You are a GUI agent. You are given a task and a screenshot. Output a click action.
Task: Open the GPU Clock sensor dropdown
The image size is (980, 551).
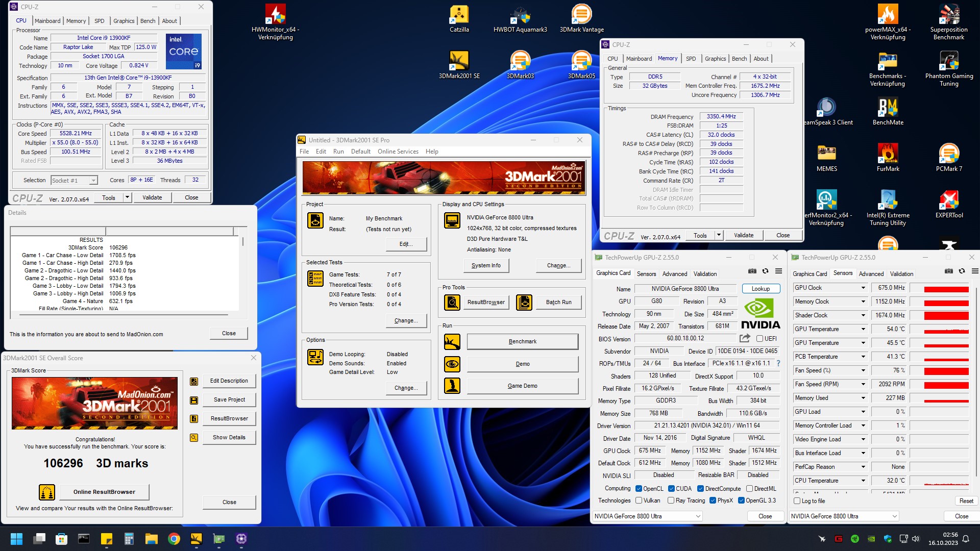(863, 288)
